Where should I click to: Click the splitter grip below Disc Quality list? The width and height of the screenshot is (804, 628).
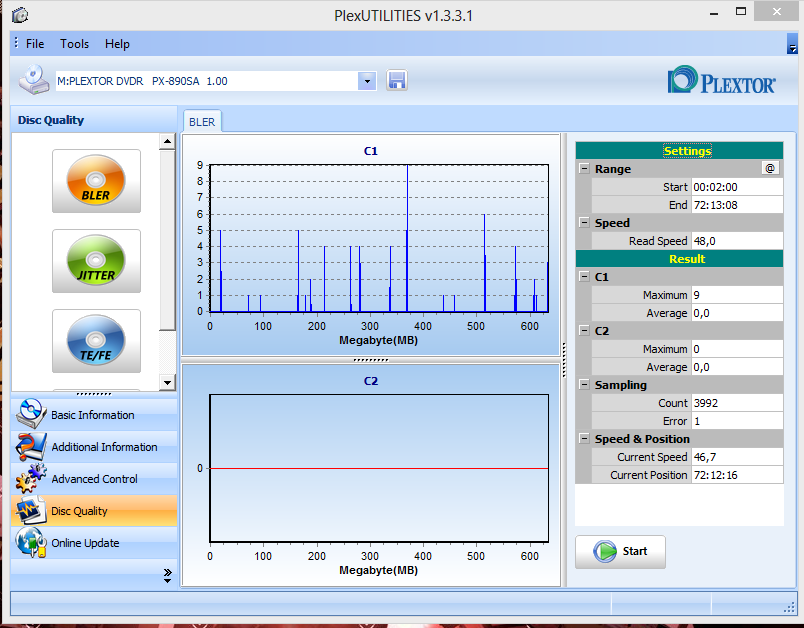(94, 394)
